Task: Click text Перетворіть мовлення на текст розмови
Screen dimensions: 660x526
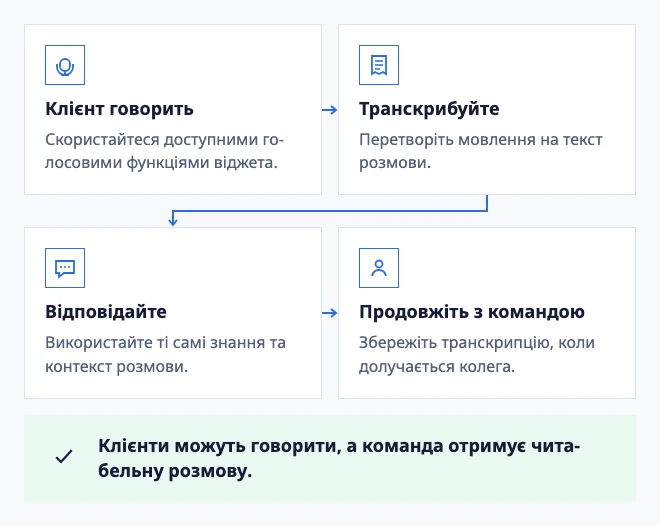Action: tap(481, 151)
